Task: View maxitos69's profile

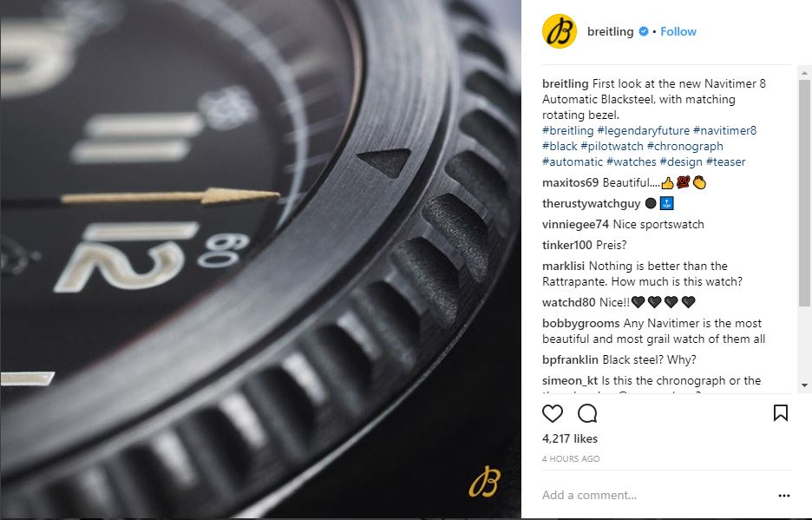Action: point(570,182)
